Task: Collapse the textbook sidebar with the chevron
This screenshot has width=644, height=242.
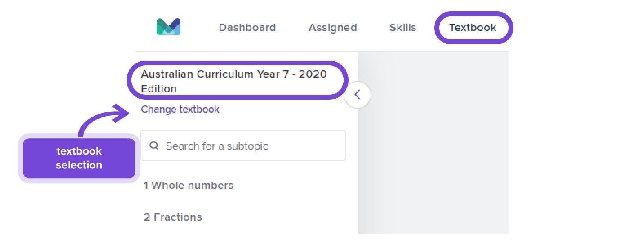Action: pyautogui.click(x=358, y=95)
